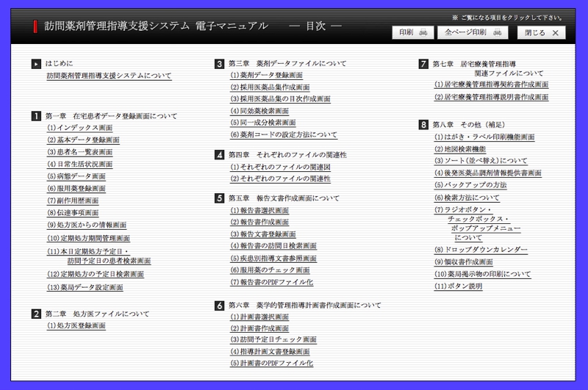Screen dimensions: 588x390
Task: Click the chapter 1 number icon
Action: [36, 116]
